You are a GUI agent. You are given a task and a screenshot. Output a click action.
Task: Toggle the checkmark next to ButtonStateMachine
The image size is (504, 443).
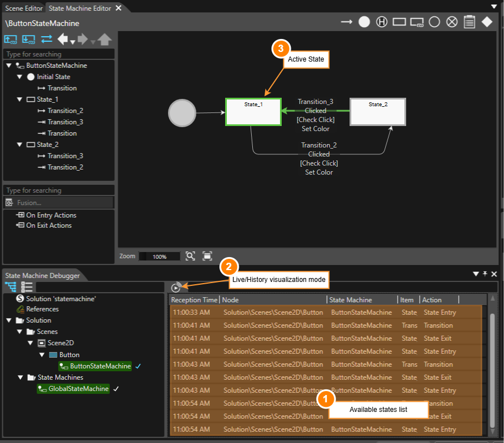pyautogui.click(x=138, y=366)
